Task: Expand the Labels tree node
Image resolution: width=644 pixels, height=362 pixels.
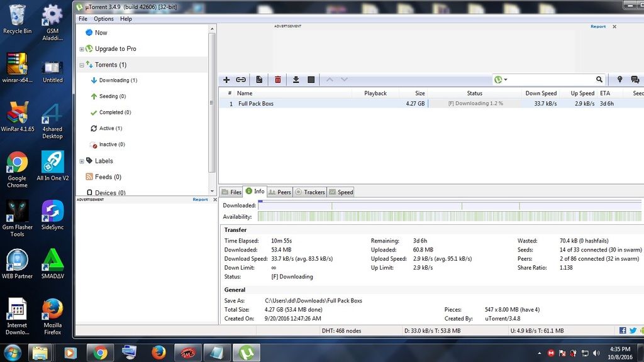Action: tap(82, 161)
